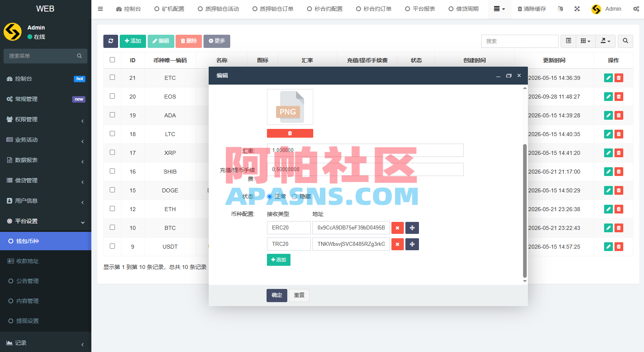Select the 隐藏 status radio button
Screen dimensions: 644x352
click(x=294, y=196)
